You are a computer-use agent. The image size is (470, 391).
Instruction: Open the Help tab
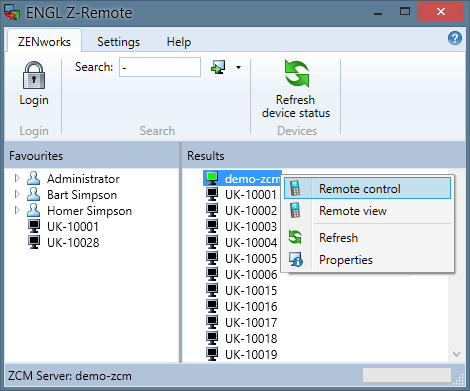pos(179,42)
